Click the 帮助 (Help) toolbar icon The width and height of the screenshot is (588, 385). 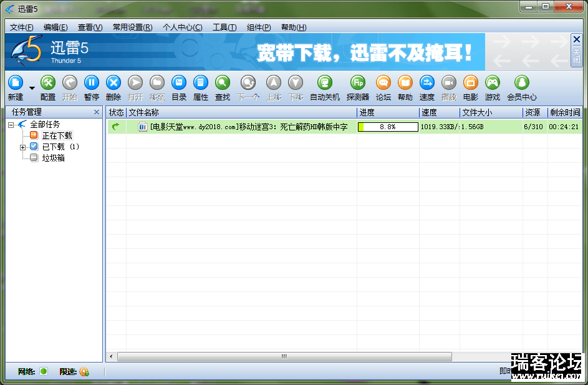tap(405, 83)
